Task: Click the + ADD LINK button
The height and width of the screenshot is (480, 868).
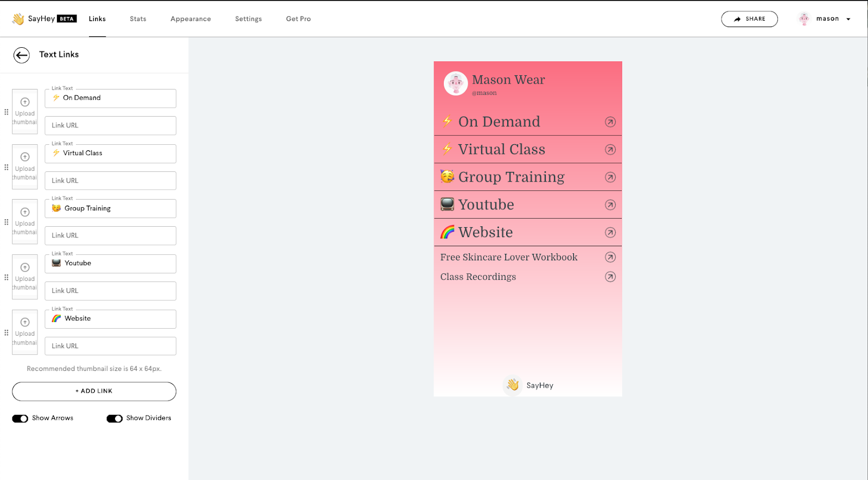Action: (94, 392)
